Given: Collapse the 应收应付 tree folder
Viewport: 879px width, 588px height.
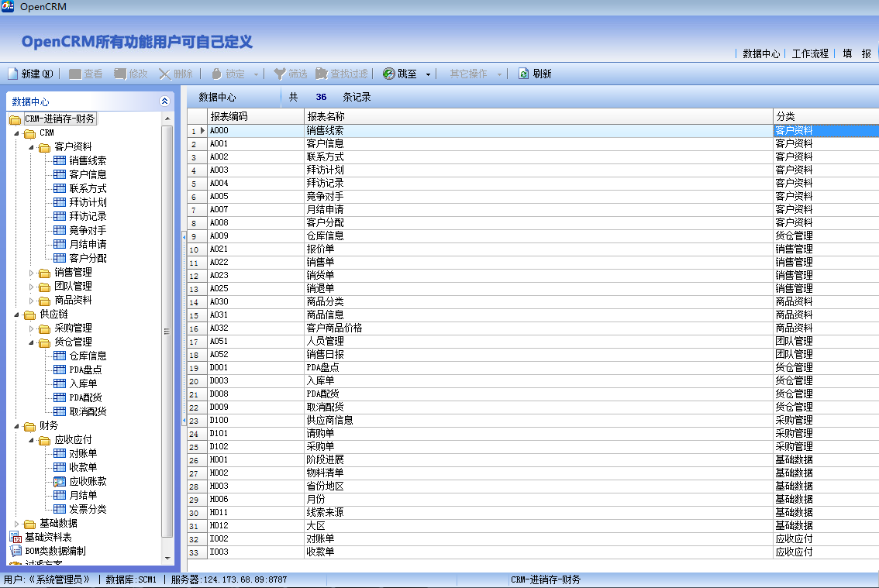Looking at the screenshot, I should point(31,441).
